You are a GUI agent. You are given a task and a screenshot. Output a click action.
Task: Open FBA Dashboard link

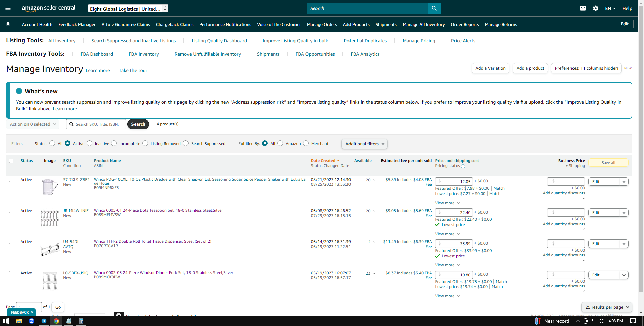click(97, 54)
